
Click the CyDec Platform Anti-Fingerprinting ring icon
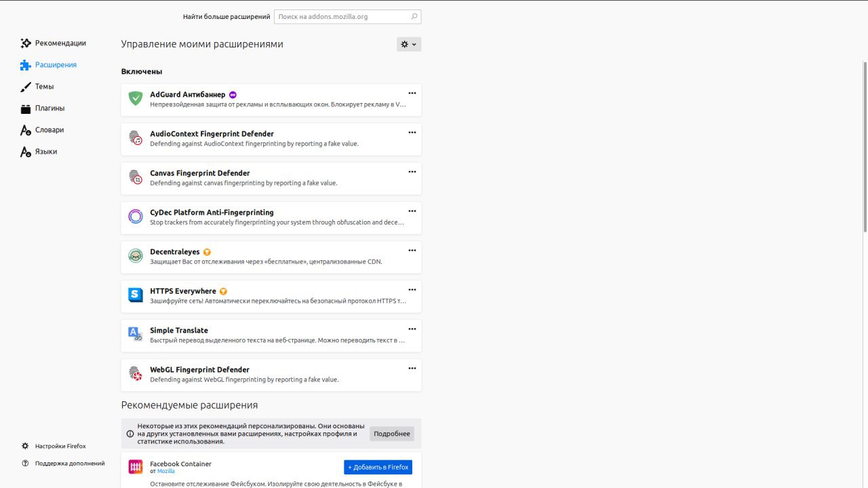(136, 216)
